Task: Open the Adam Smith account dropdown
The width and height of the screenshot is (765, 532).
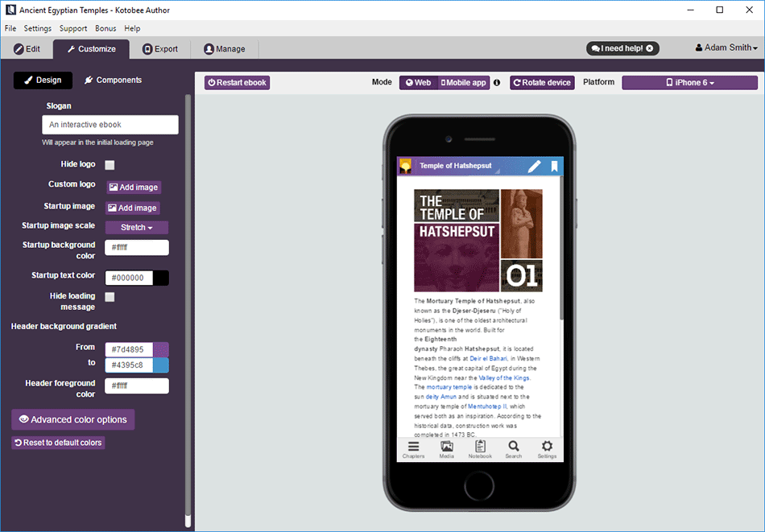Action: (x=726, y=48)
